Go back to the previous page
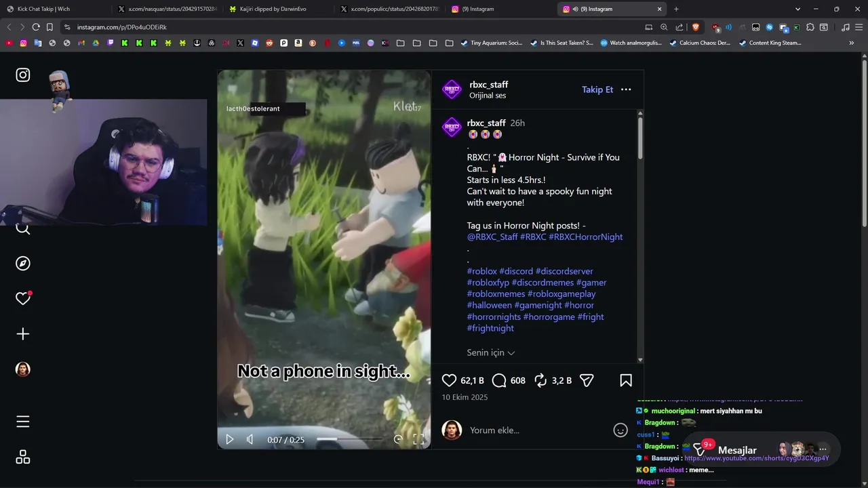Image resolution: width=868 pixels, height=488 pixels. click(x=9, y=27)
